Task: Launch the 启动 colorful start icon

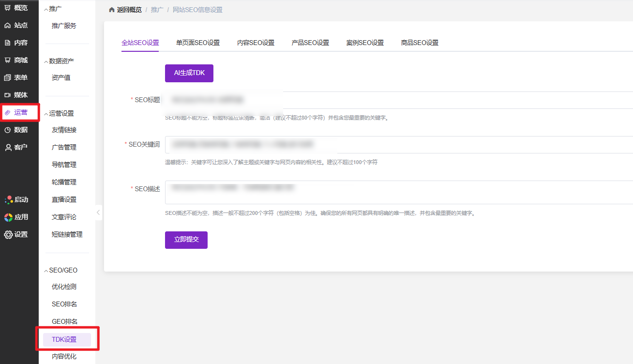Action: tap(8, 199)
